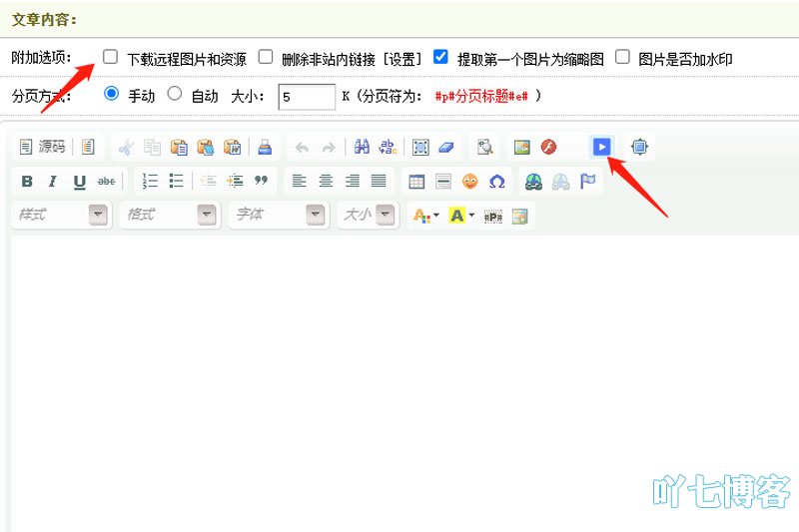This screenshot has height=532, width=799.
Task: Insert an anchor with the flag icon
Action: [x=587, y=182]
